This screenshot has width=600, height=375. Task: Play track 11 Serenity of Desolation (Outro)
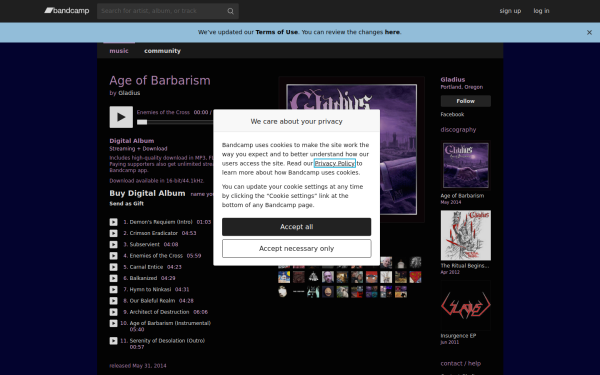(x=114, y=341)
